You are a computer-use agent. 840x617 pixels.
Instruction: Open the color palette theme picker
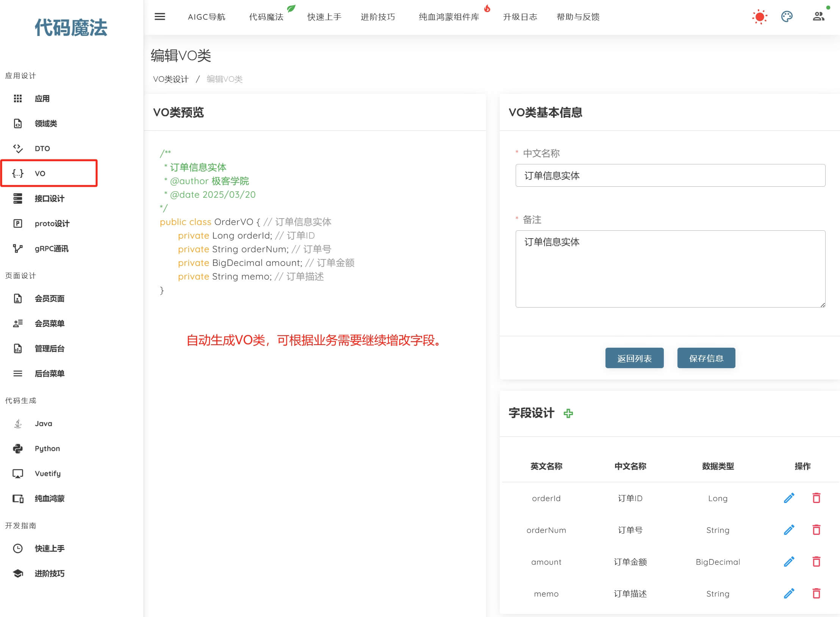click(787, 17)
